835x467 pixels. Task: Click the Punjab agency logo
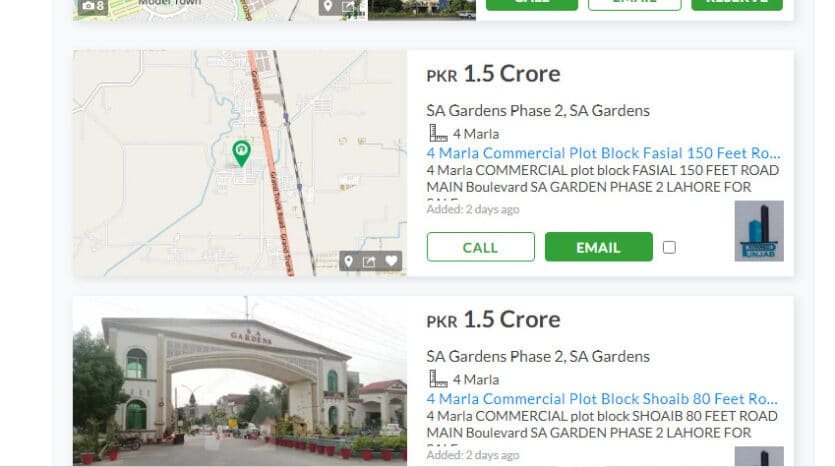tap(759, 231)
